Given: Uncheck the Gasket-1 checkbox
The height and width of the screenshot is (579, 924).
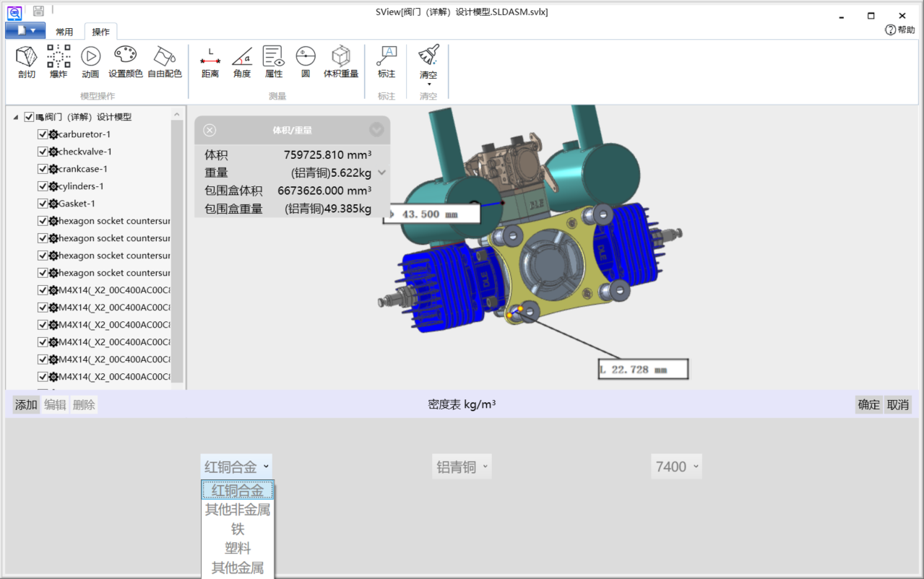Looking at the screenshot, I should pos(42,204).
